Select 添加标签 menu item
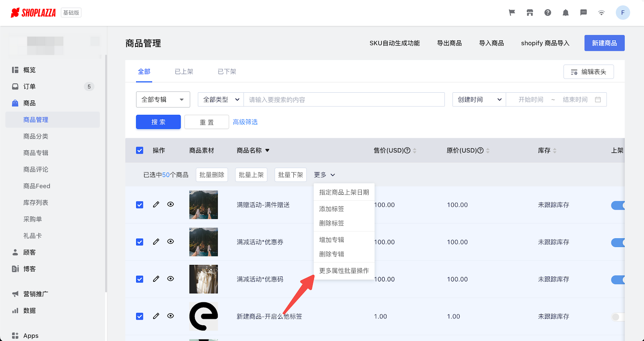 click(x=344, y=209)
